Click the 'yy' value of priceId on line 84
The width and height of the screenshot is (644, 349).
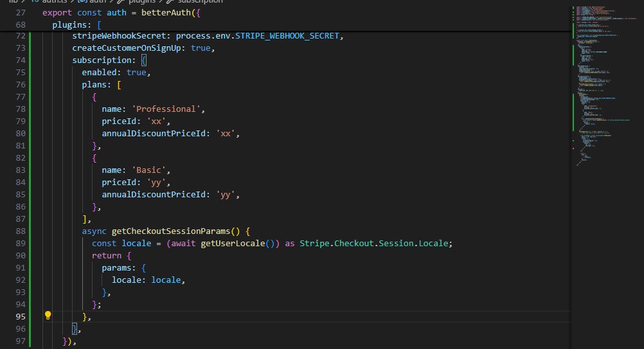156,183
